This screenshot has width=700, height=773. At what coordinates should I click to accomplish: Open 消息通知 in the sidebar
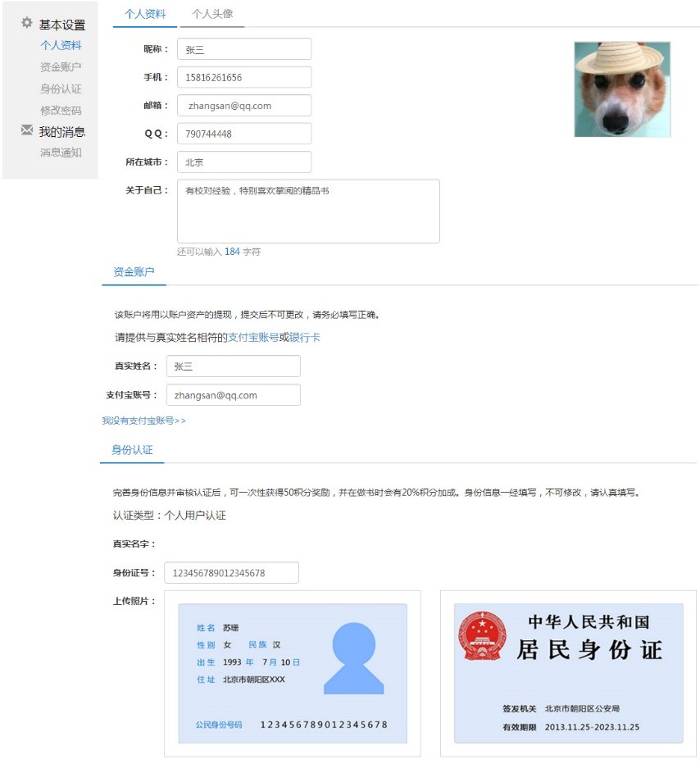coord(61,152)
